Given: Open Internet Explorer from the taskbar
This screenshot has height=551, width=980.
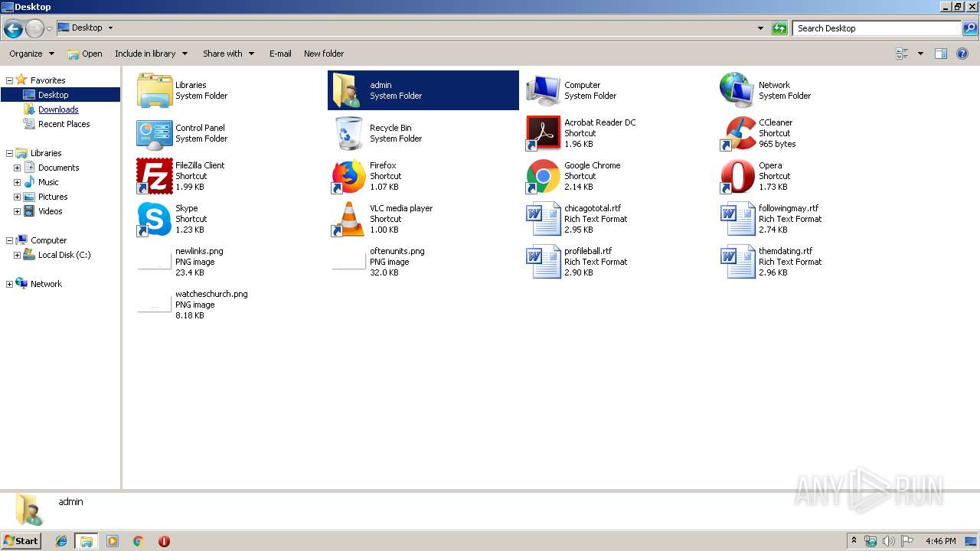Looking at the screenshot, I should [x=61, y=541].
